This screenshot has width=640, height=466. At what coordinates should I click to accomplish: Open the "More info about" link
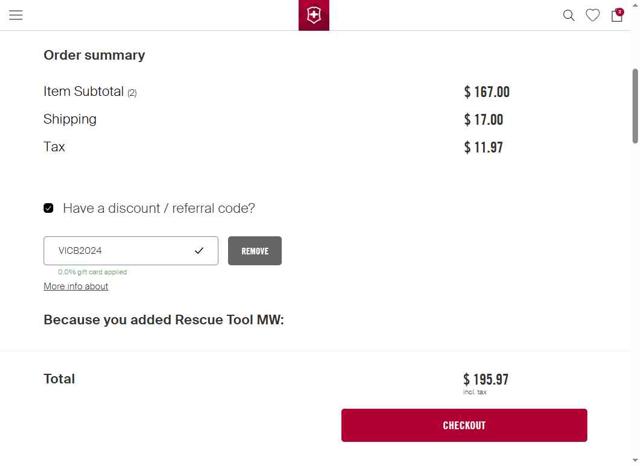point(76,287)
